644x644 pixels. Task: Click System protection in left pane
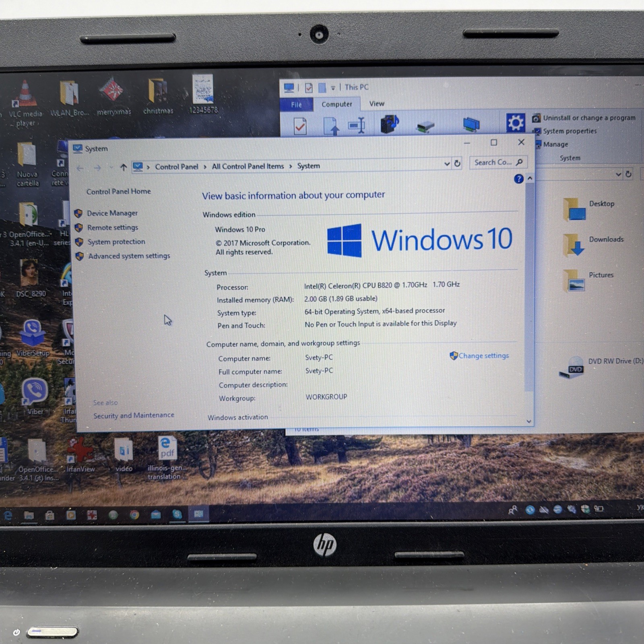click(x=116, y=242)
